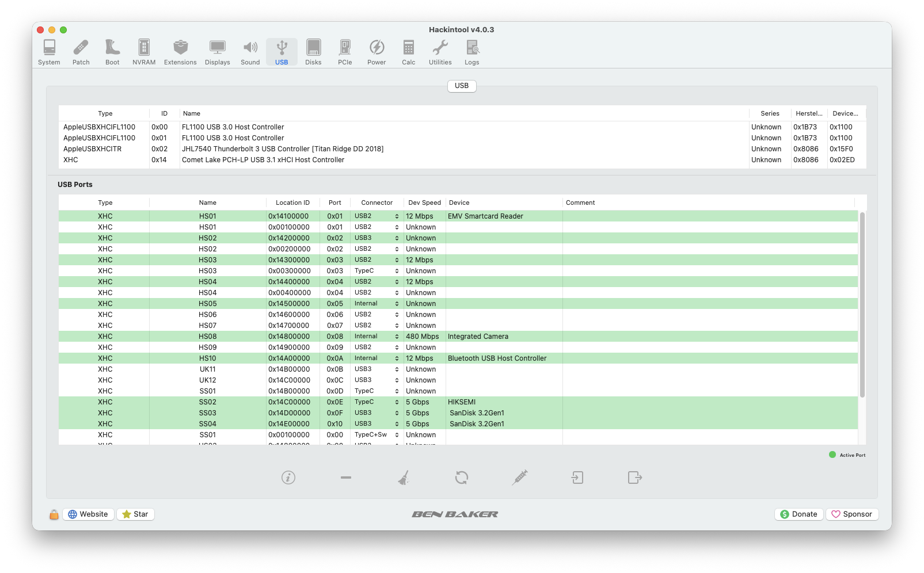Viewport: 924px width, 573px height.
Task: Open connector dropdown for the HIKSEMI port
Action: coord(377,402)
